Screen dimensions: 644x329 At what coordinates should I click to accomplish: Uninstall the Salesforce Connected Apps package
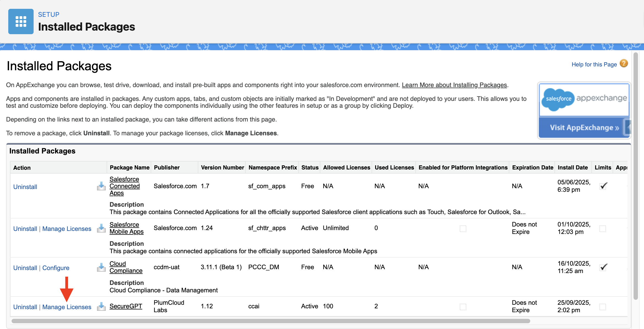click(x=25, y=187)
